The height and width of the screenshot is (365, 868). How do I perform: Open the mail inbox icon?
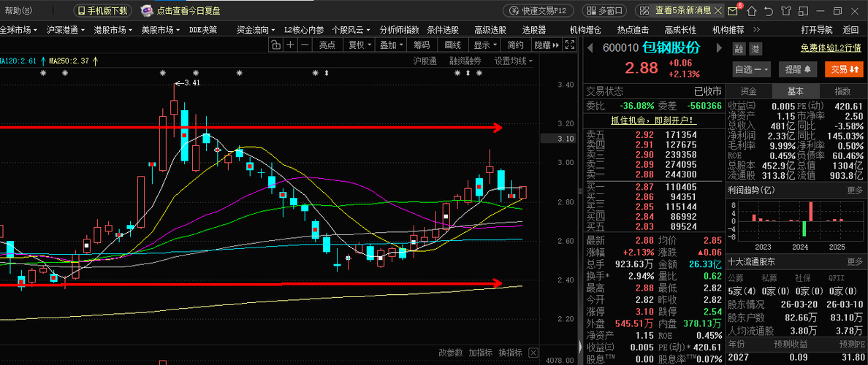tap(732, 10)
